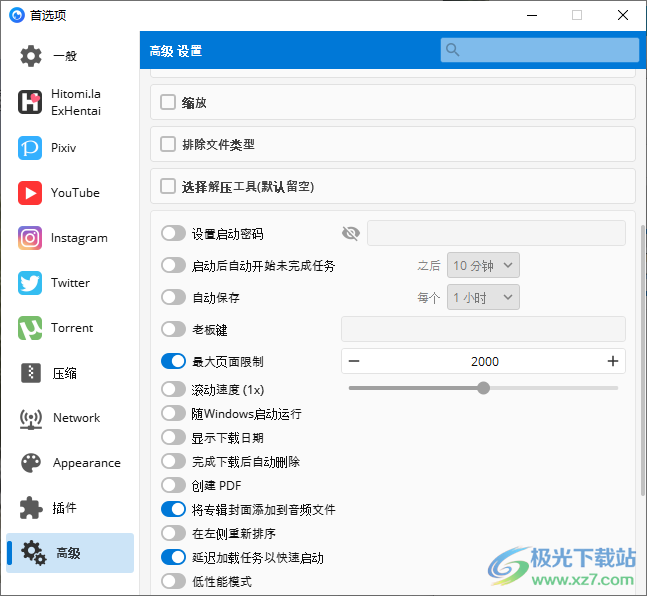Open the 插件 plugins puzzle icon
Image resolution: width=647 pixels, height=596 pixels.
(x=31, y=508)
